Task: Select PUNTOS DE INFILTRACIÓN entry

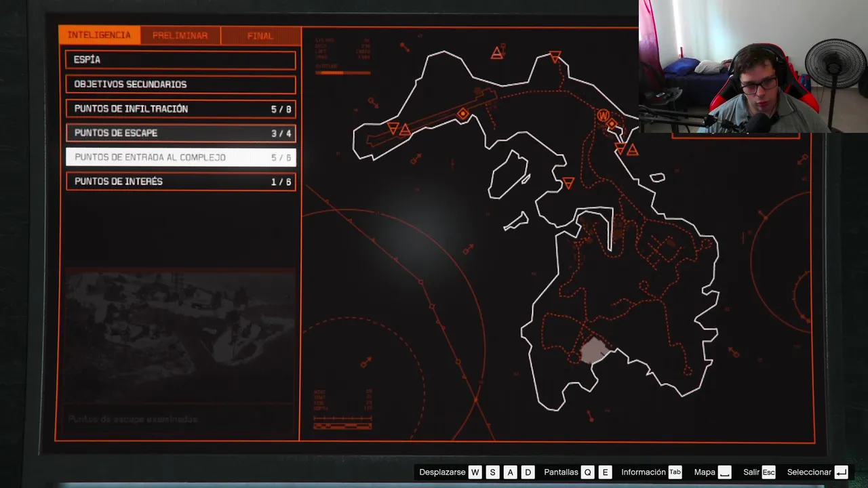Action: click(x=180, y=108)
